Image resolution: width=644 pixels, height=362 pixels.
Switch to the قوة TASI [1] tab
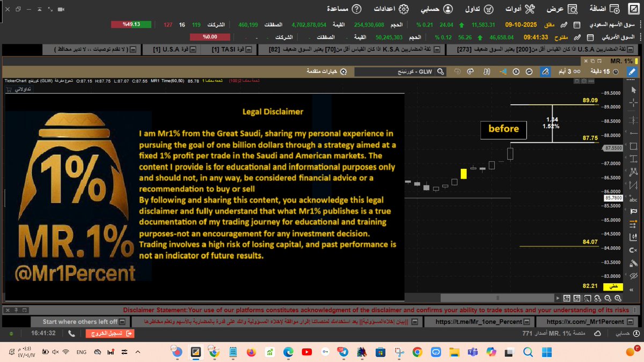228,50
